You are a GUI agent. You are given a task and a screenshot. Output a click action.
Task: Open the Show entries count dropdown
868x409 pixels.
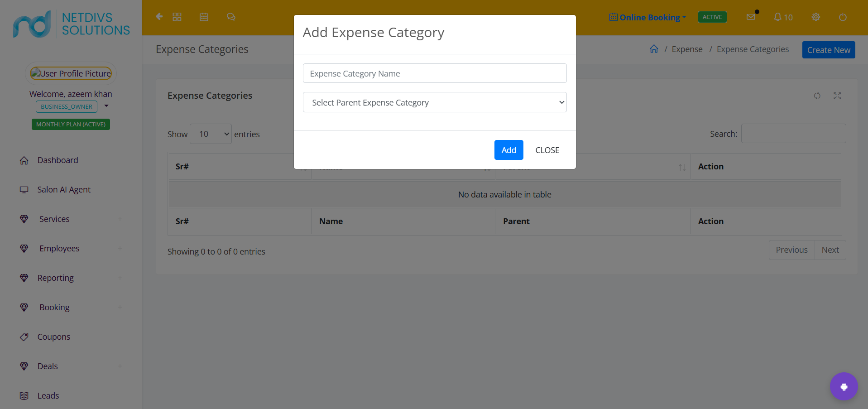pyautogui.click(x=211, y=134)
